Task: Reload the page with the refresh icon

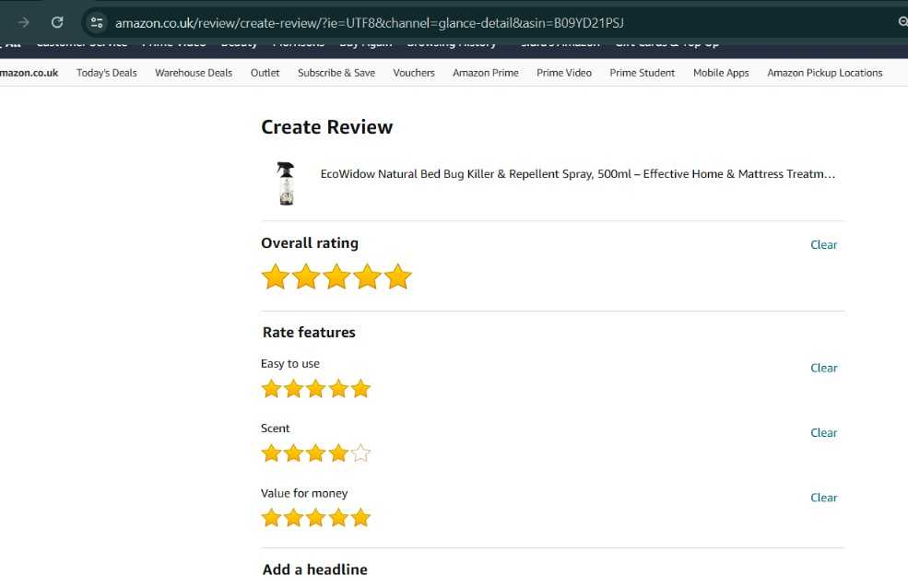Action: click(x=57, y=22)
